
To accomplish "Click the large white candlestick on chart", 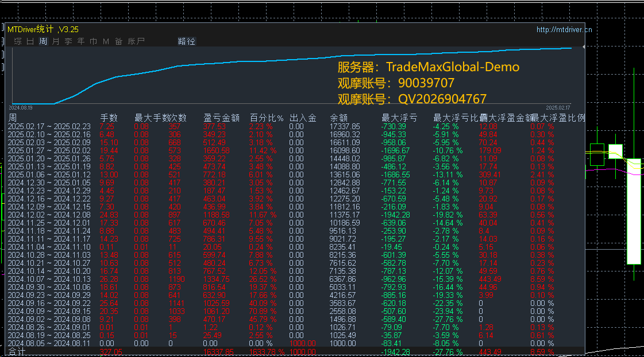I will tap(634, 211).
